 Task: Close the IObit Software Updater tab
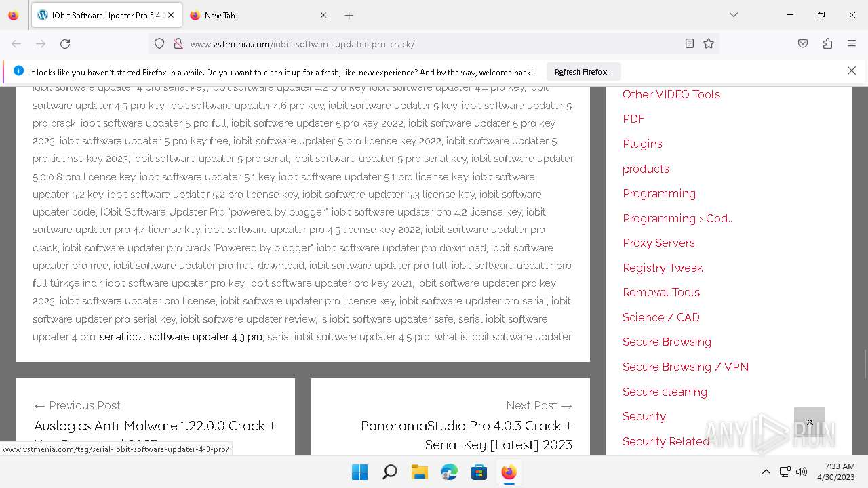click(x=171, y=15)
